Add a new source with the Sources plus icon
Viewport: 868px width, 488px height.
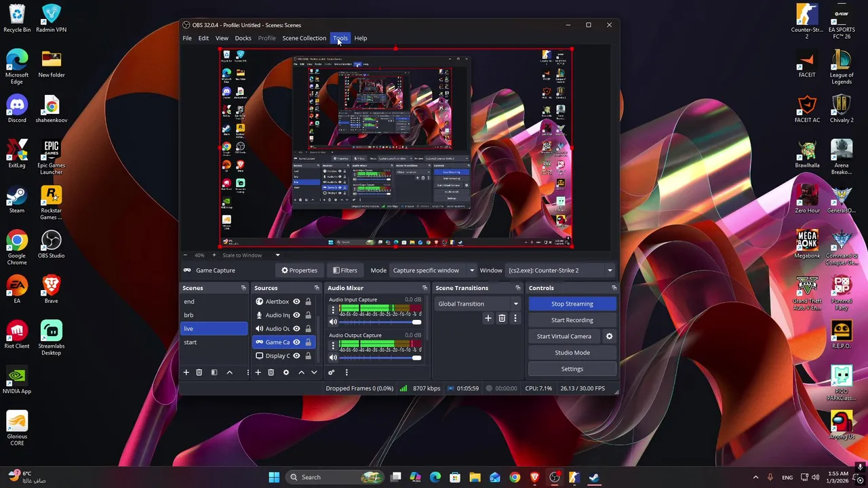pos(258,372)
